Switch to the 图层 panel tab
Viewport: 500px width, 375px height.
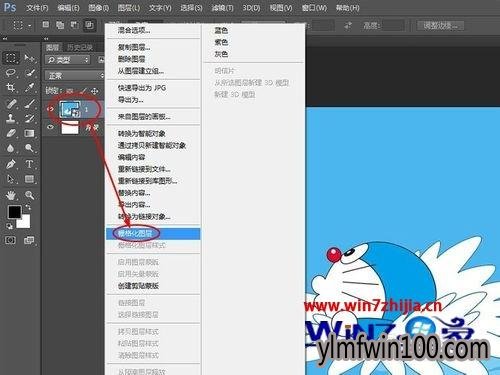(52, 47)
